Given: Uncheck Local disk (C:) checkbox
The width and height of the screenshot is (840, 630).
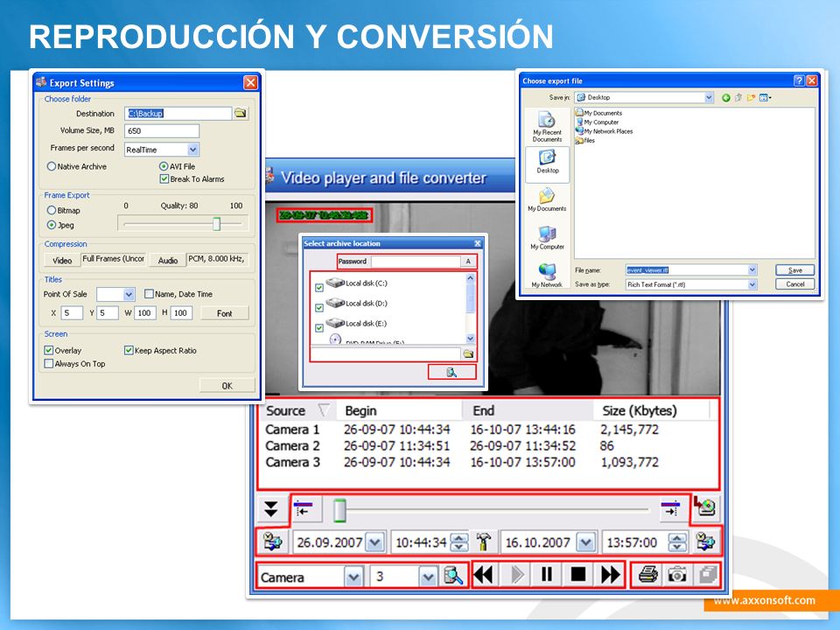Looking at the screenshot, I should click(319, 288).
